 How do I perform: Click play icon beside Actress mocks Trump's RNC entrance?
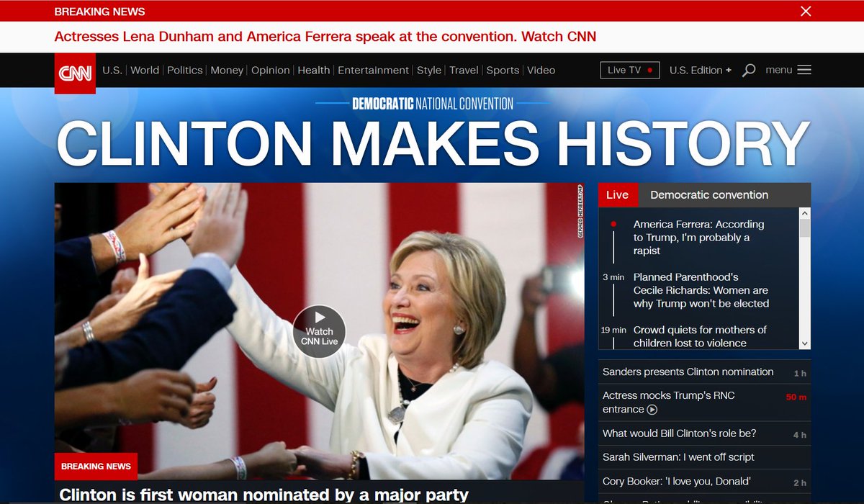point(652,410)
